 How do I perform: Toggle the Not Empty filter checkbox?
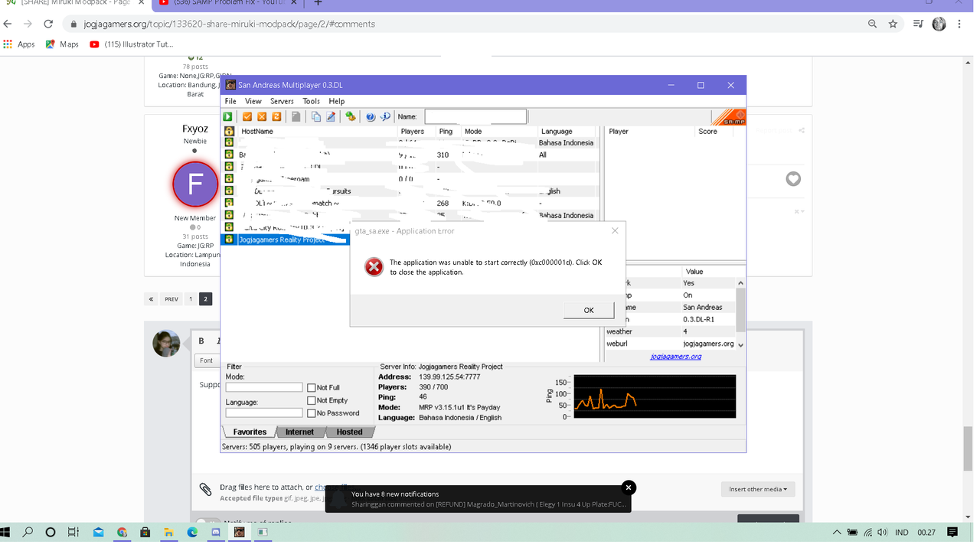coord(312,400)
